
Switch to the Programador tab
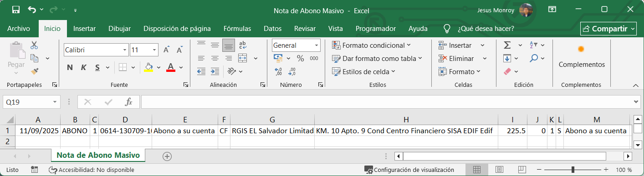point(376,29)
